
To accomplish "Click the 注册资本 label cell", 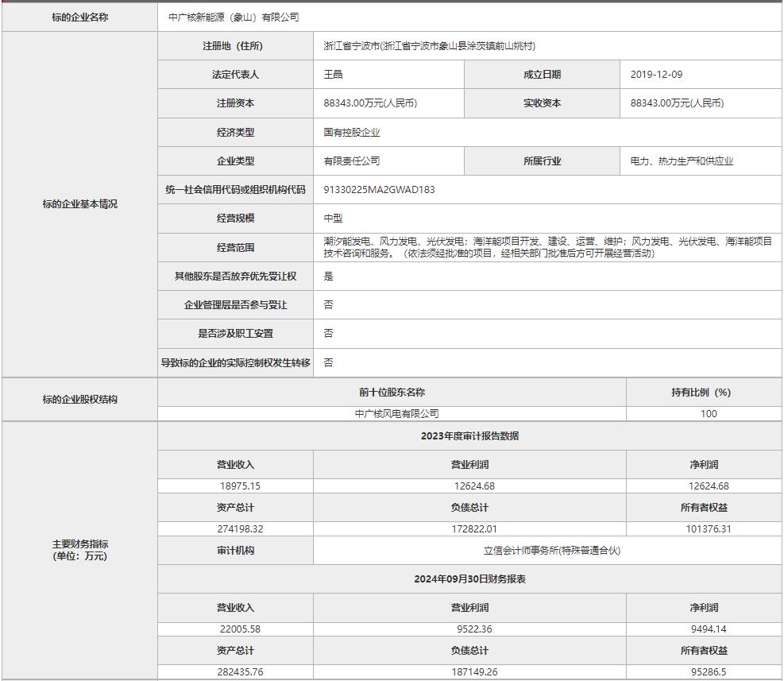I will pyautogui.click(x=235, y=103).
